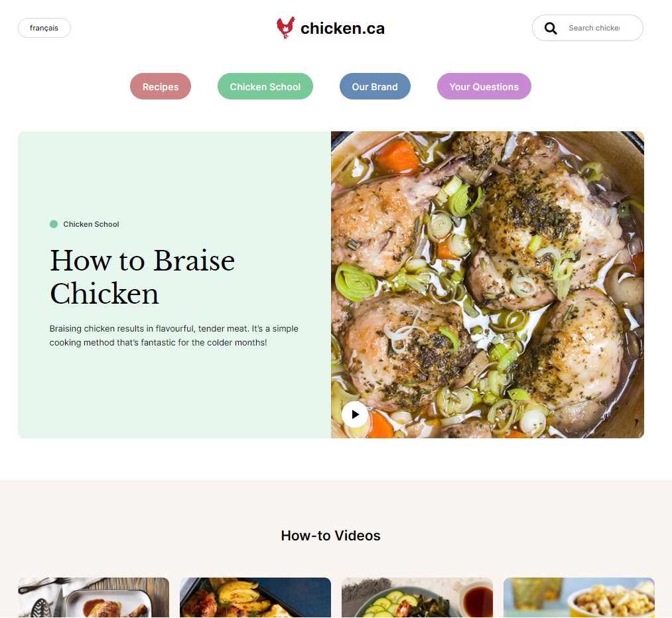Go to chicken.ca home via logo text
The height and width of the screenshot is (618, 672).
tap(342, 29)
